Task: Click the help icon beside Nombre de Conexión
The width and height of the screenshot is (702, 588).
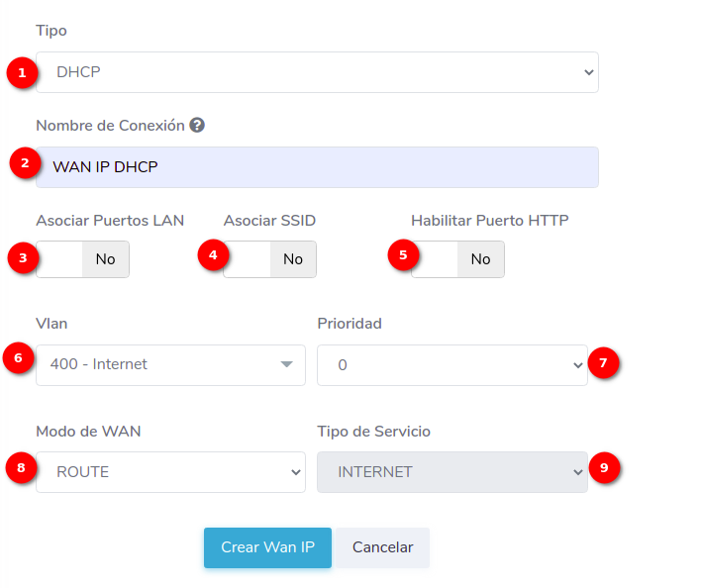Action: [197, 126]
